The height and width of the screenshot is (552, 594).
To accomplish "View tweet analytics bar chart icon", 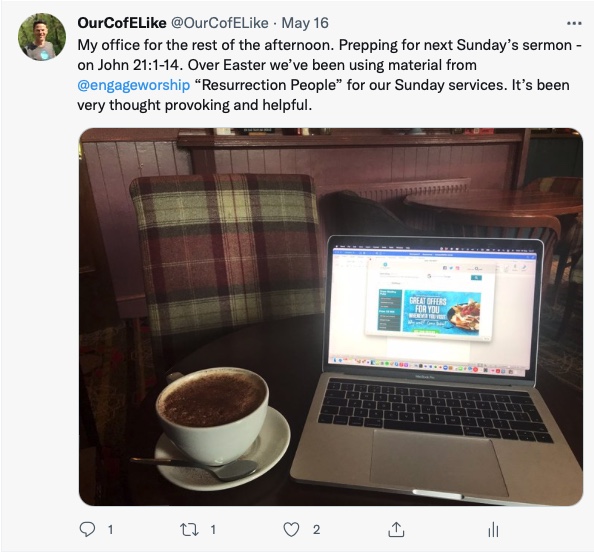I will tap(493, 530).
